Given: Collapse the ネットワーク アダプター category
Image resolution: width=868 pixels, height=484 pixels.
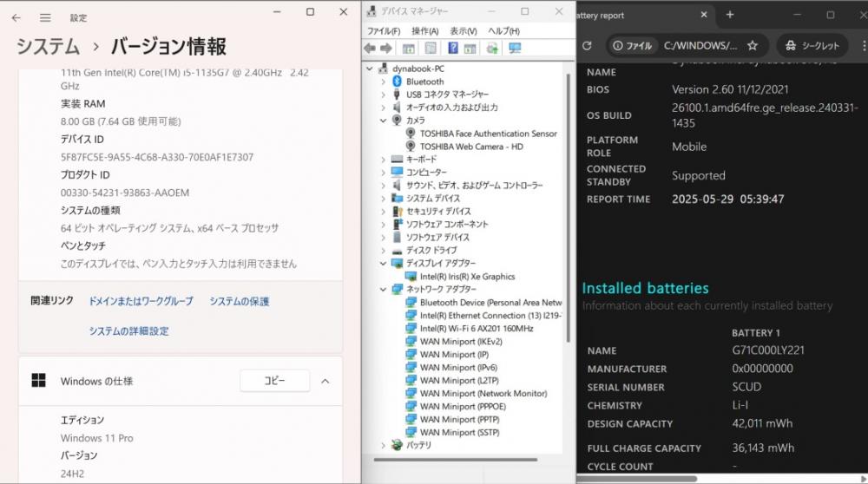Looking at the screenshot, I should [383, 290].
